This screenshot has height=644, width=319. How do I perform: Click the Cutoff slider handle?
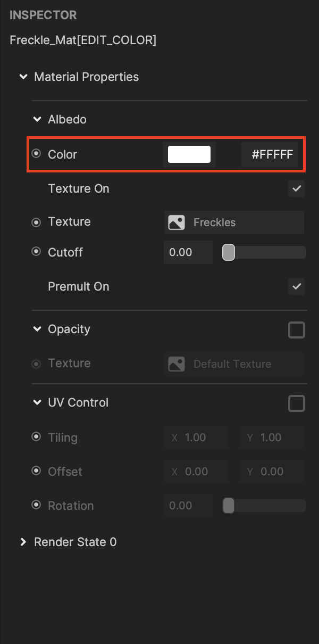point(229,252)
